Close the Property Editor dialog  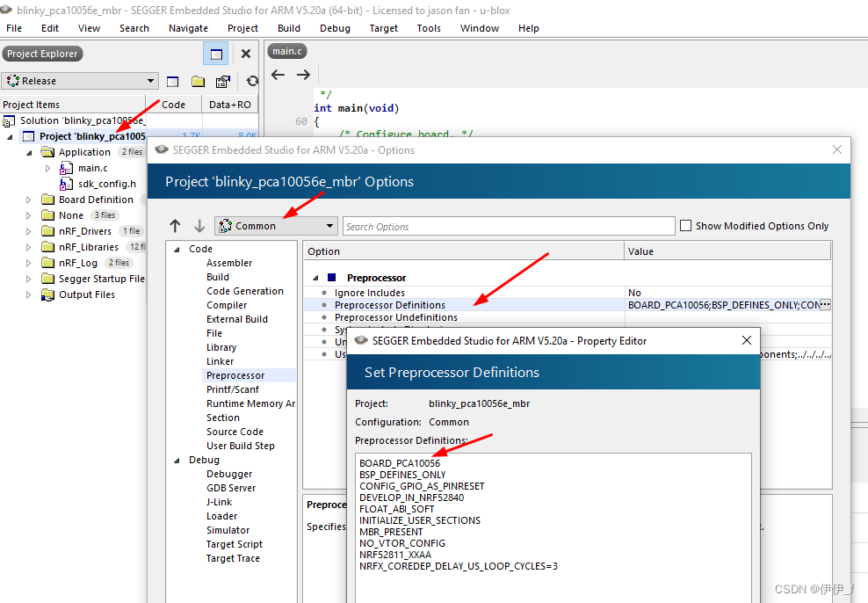tap(746, 340)
